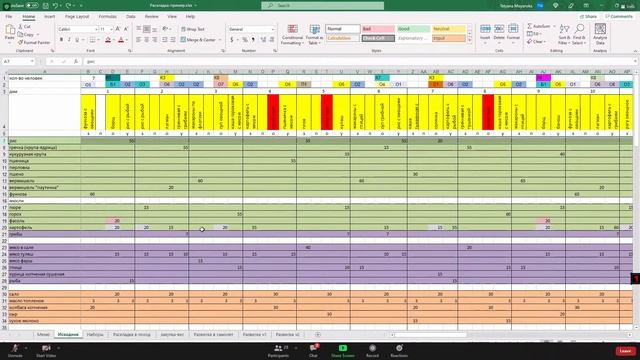The height and width of the screenshot is (360, 640).
Task: Click the Share button
Action: 588,16
